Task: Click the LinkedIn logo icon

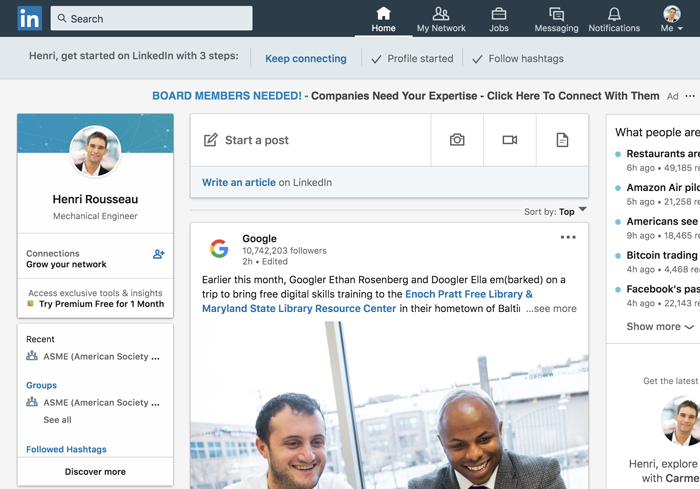Action: [30, 18]
